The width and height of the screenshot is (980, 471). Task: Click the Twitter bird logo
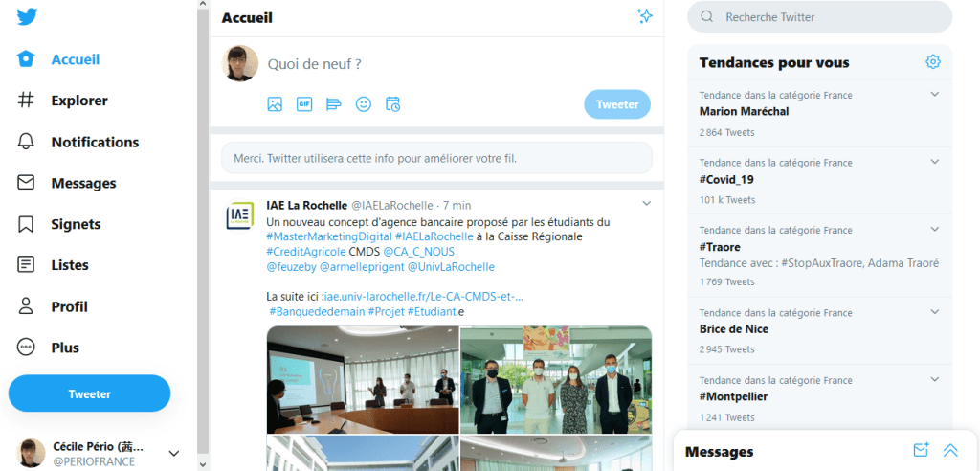tap(27, 17)
